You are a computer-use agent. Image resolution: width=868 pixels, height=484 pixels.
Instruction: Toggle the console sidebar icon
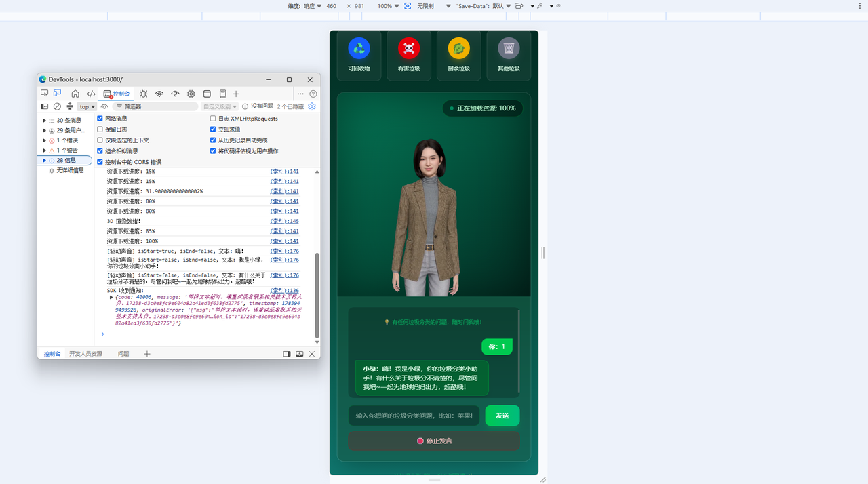[x=45, y=106]
